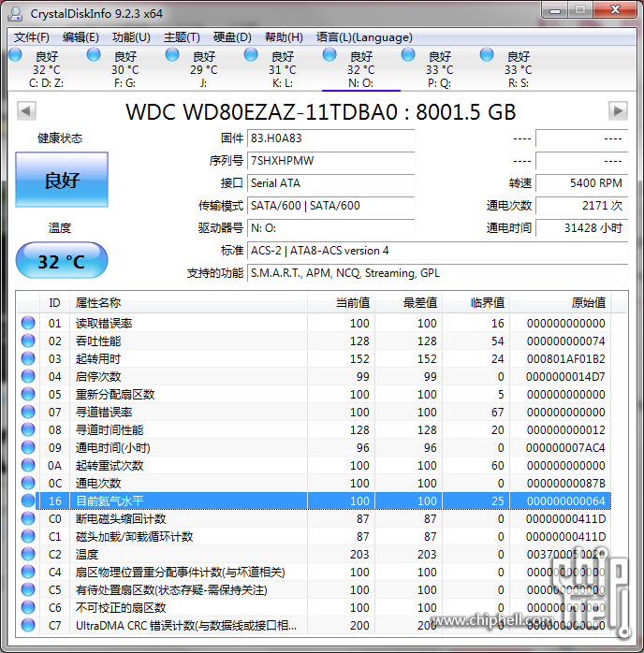Image resolution: width=644 pixels, height=653 pixels.
Task: Click the 临界值 column header
Action: pos(476,303)
